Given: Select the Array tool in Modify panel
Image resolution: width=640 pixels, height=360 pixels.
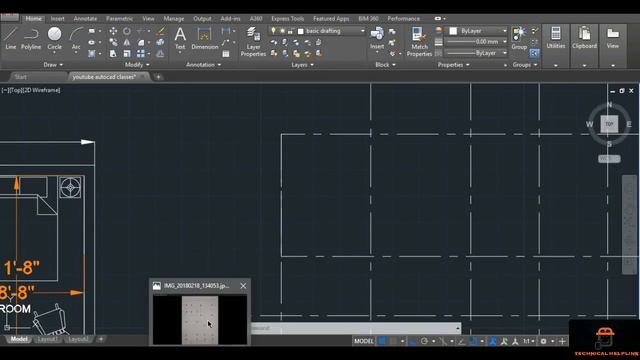Looking at the screenshot, I should tap(141, 53).
